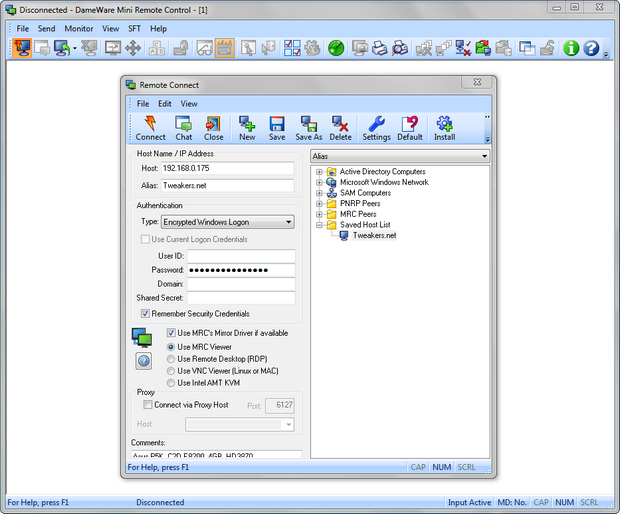
Task: Click the print preview magnifier icon
Action: coord(399,48)
